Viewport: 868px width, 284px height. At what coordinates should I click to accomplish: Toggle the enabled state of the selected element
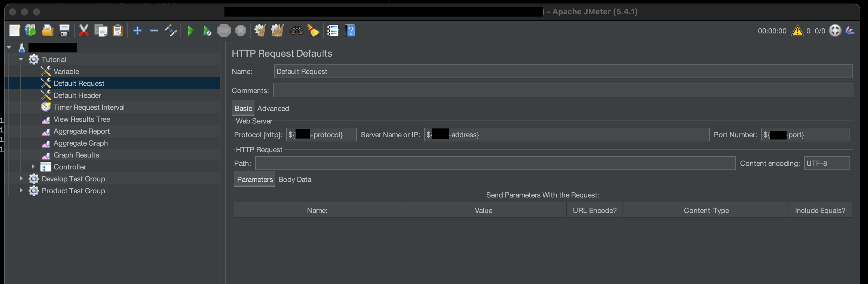(171, 31)
